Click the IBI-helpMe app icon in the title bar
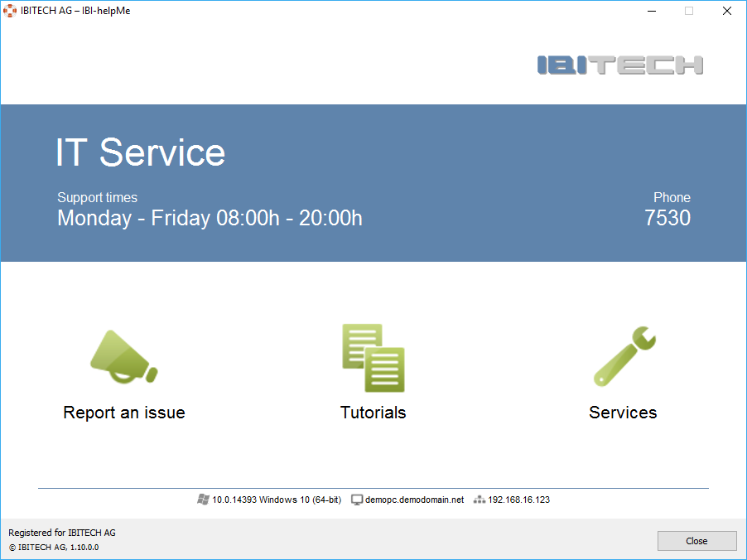This screenshot has height=560, width=747. click(10, 11)
